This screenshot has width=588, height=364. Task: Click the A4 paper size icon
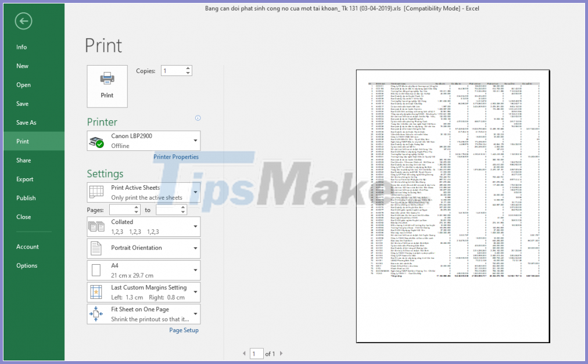coord(96,271)
